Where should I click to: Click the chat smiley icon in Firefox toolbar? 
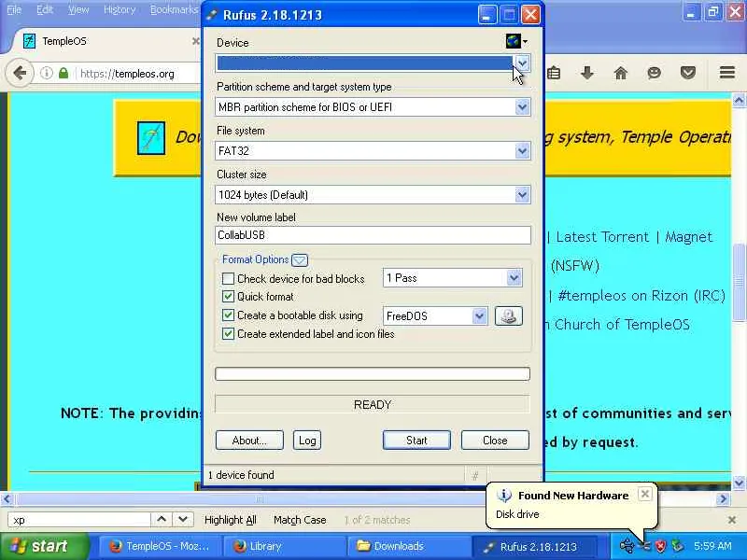point(655,73)
